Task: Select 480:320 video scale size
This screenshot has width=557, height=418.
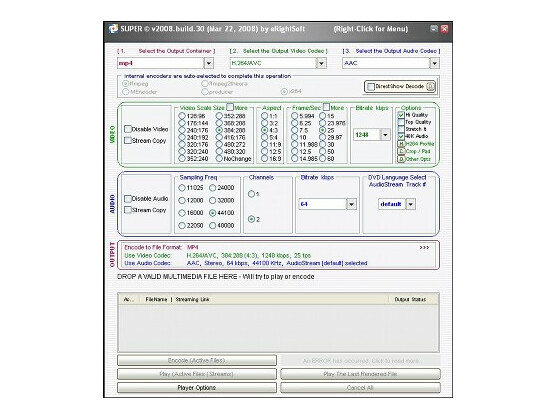Action: (x=219, y=152)
